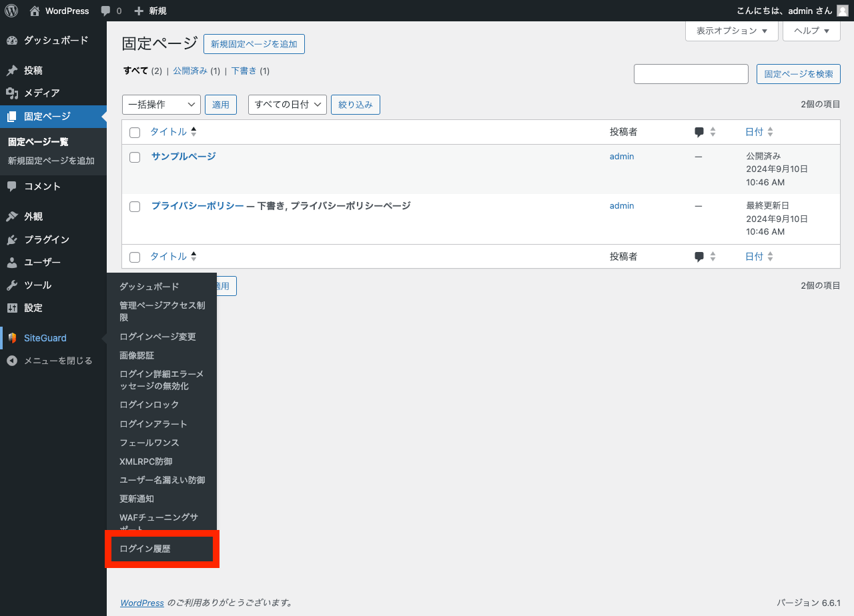Click the 固定ページを検索 button

(799, 74)
